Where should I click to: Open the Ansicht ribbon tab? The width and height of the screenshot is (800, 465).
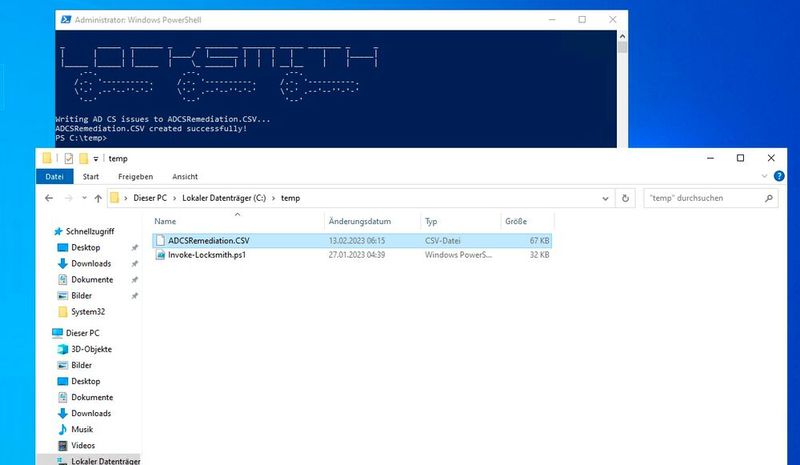[185, 177]
